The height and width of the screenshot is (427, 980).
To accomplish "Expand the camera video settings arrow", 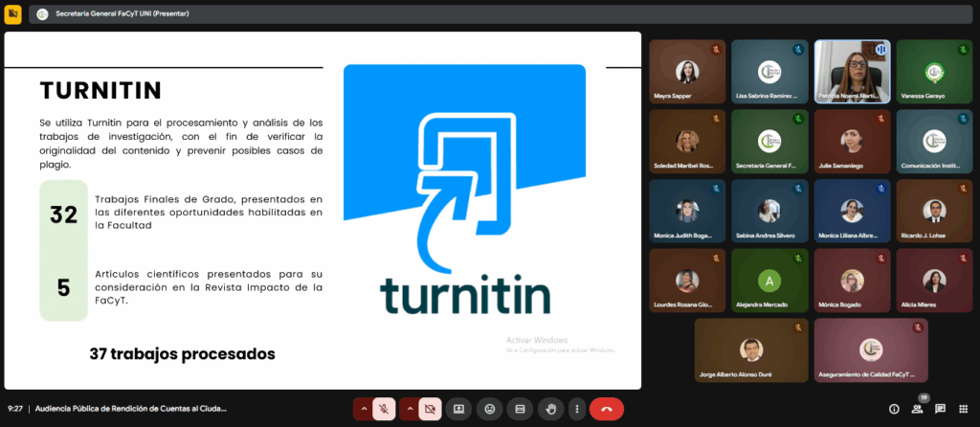I will click(410, 409).
